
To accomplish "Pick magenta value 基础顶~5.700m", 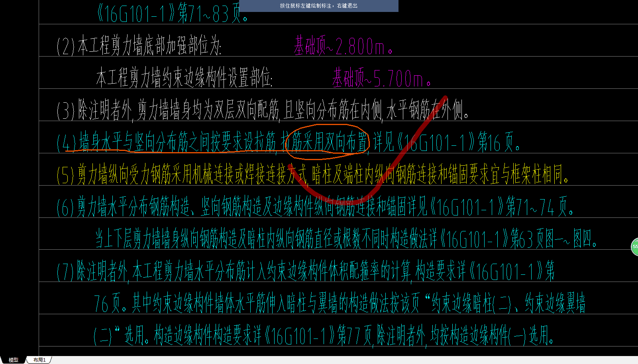I will click(x=382, y=78).
